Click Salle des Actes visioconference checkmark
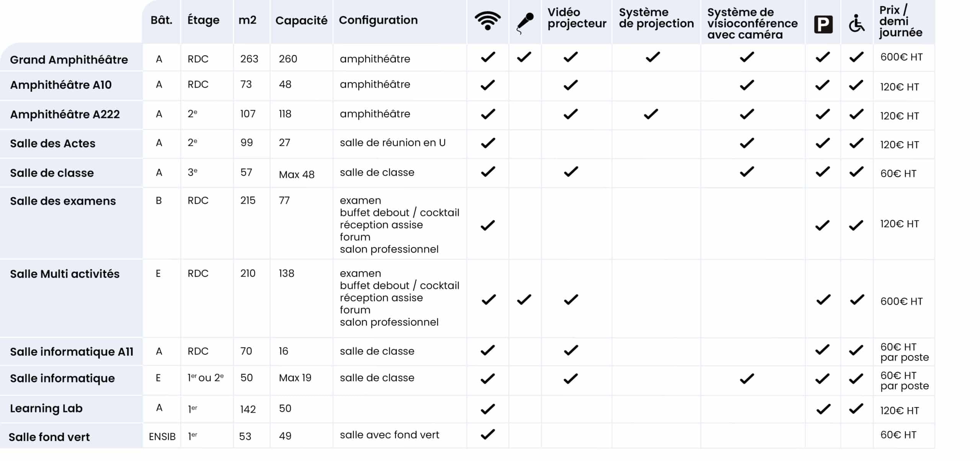Screen dimensions: 980x461 [x=747, y=143]
